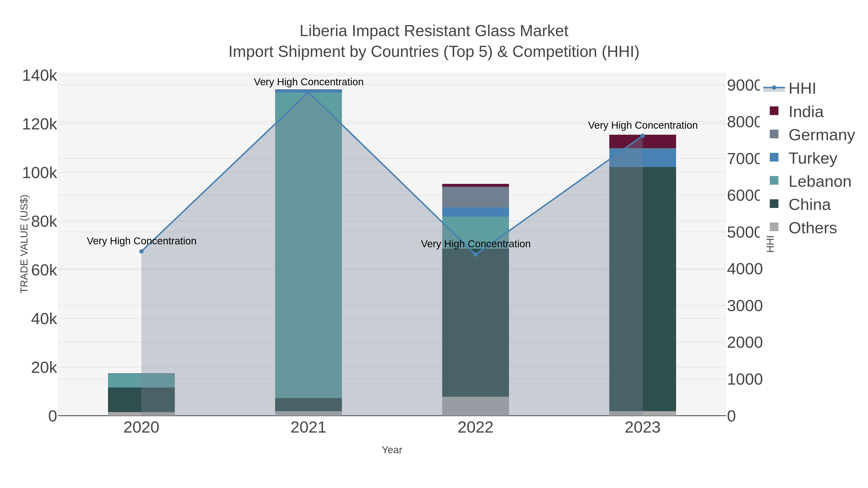Click the HHI marker for 2023
868x488 pixels.
tap(643, 136)
